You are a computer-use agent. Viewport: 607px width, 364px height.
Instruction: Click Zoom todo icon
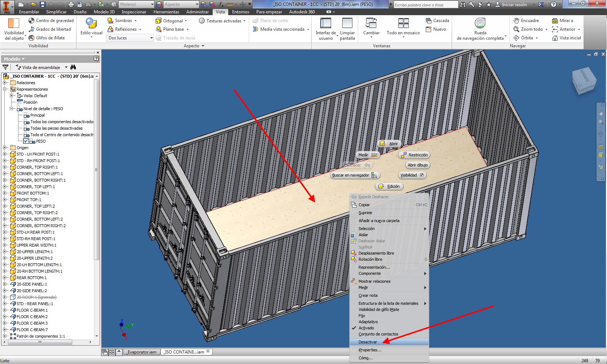click(x=516, y=29)
